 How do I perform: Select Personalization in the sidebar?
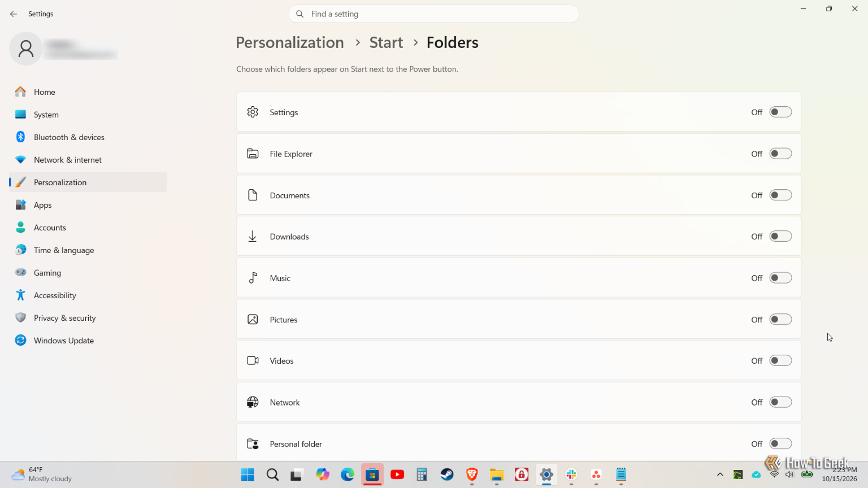click(88, 182)
